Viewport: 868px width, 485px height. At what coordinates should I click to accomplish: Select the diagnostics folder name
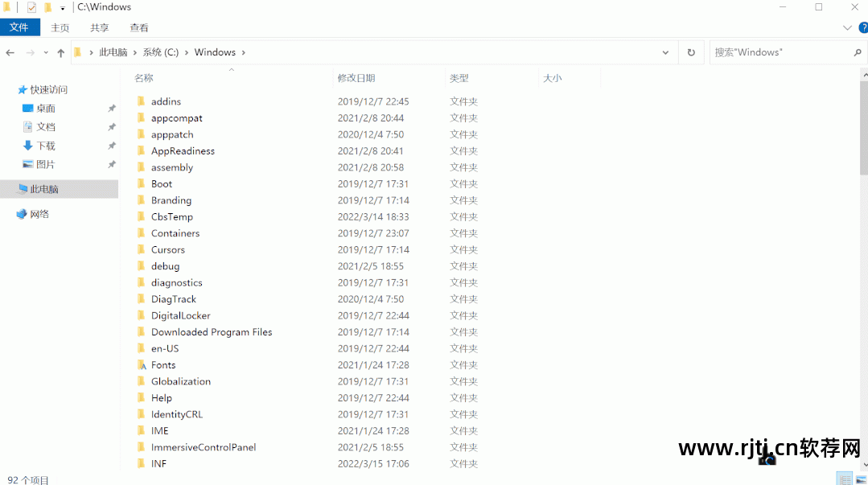tap(177, 282)
